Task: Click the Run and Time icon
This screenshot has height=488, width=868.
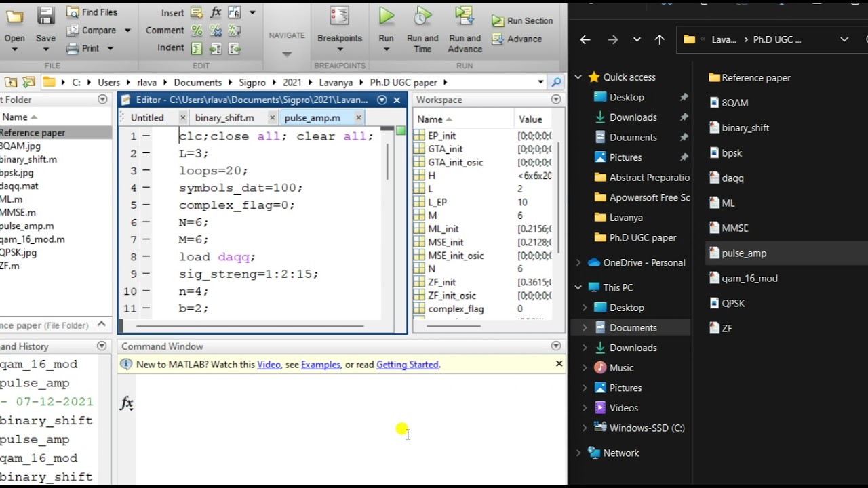Action: pyautogui.click(x=422, y=16)
